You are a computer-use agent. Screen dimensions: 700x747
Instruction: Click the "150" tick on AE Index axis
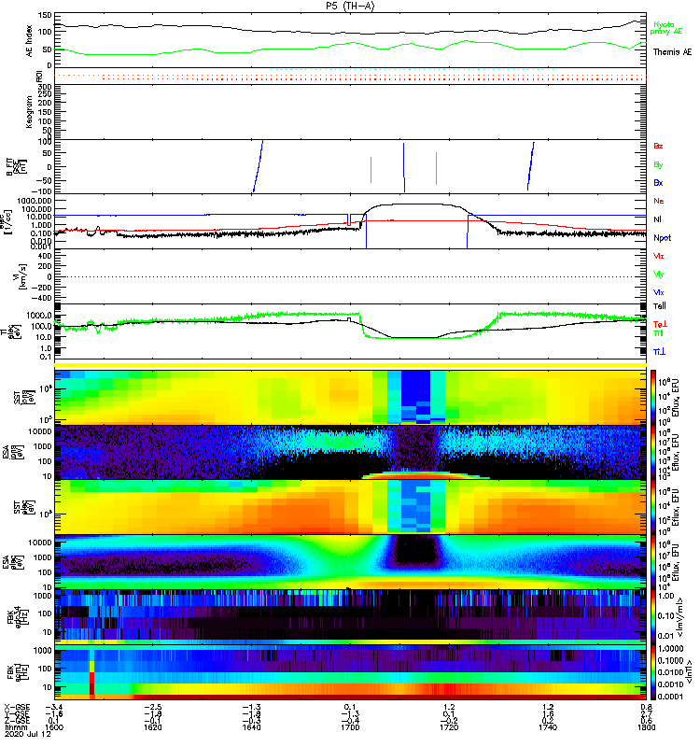[44, 16]
